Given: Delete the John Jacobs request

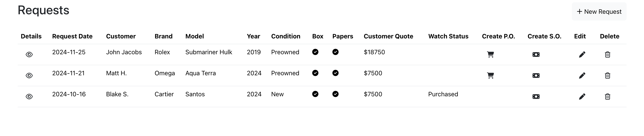Looking at the screenshot, I should pyautogui.click(x=607, y=55).
